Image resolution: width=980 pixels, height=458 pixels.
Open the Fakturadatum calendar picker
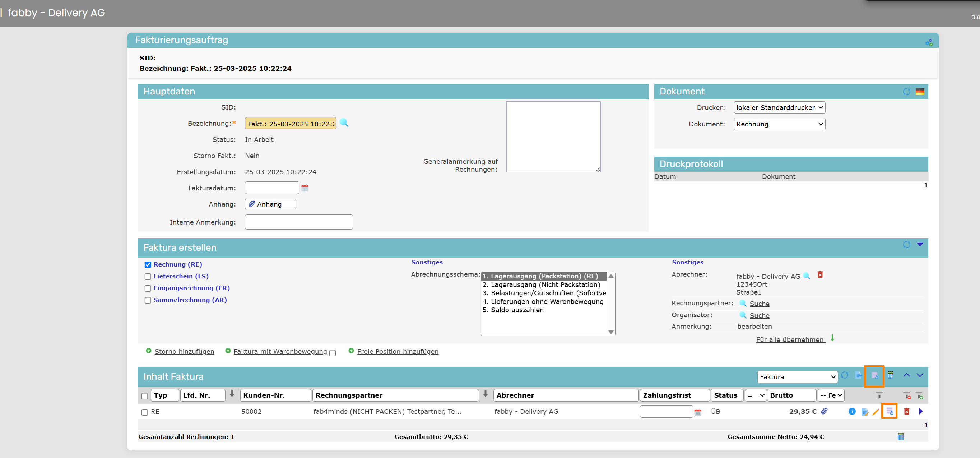[x=305, y=188]
